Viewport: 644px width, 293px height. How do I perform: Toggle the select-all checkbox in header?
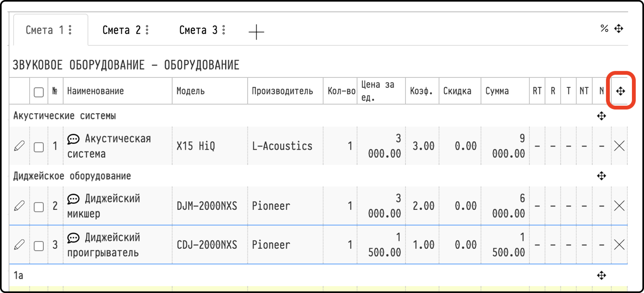[x=39, y=92]
